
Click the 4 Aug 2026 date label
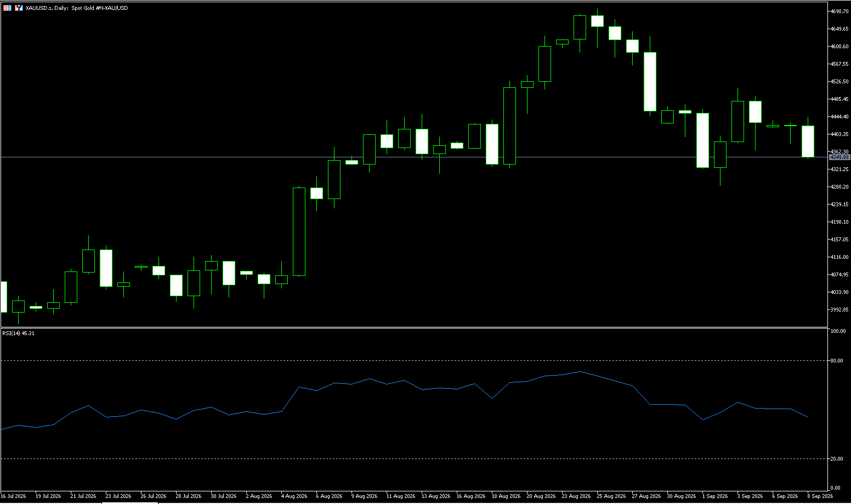point(294,496)
